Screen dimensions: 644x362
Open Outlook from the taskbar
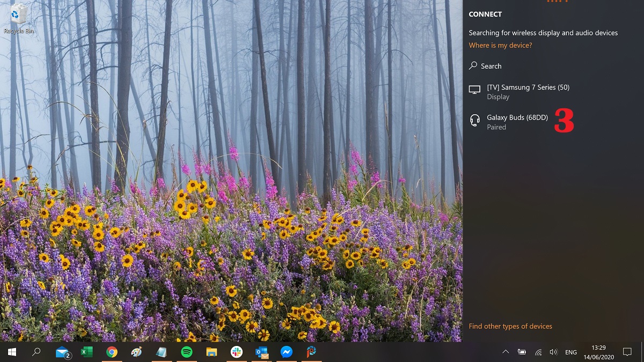pyautogui.click(x=262, y=352)
